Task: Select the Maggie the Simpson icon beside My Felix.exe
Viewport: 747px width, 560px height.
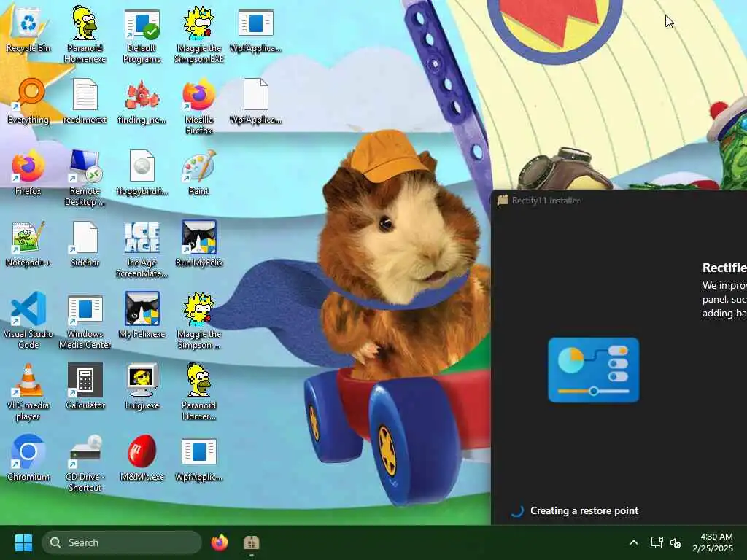Action: point(198,321)
